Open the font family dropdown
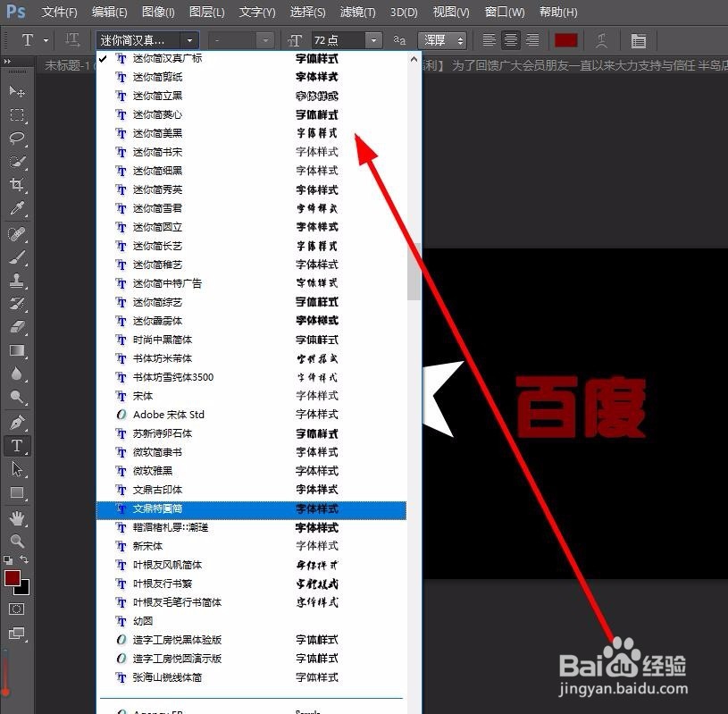 [x=189, y=40]
